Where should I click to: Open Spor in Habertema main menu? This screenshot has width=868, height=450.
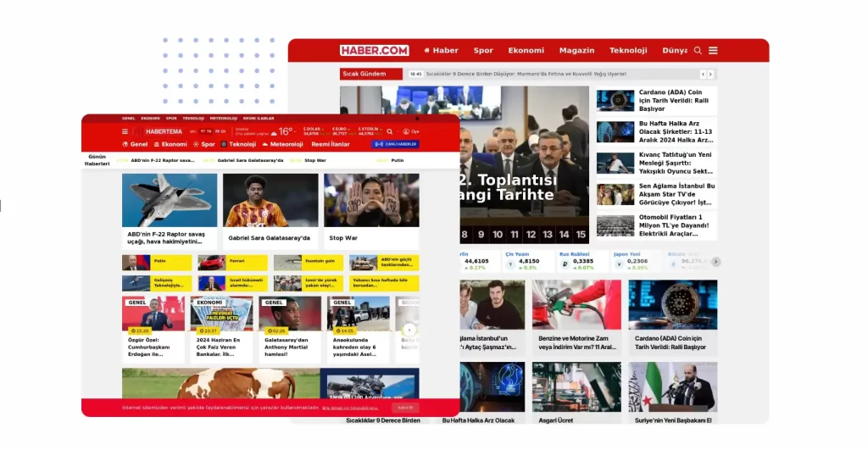203,144
